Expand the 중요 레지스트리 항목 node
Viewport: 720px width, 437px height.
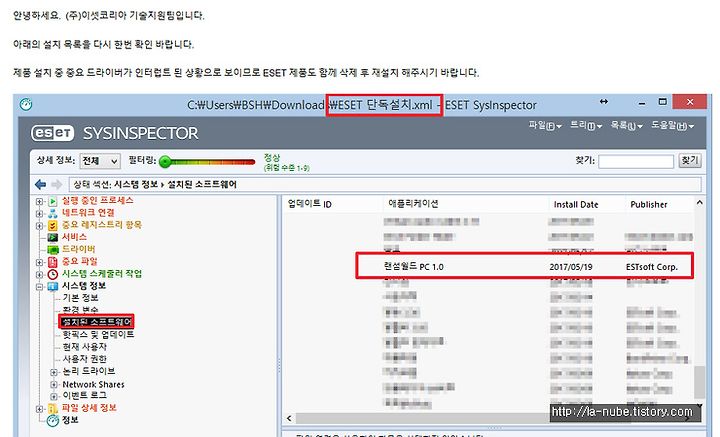tap(39, 225)
